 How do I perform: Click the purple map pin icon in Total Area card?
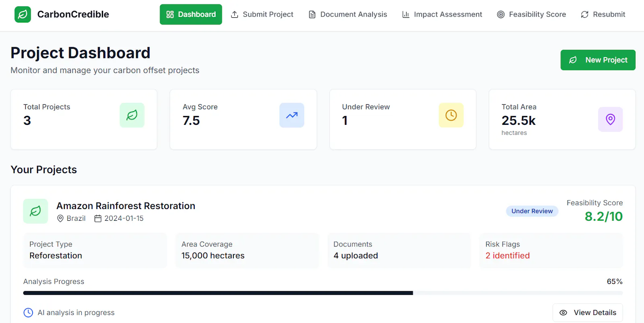[611, 119]
